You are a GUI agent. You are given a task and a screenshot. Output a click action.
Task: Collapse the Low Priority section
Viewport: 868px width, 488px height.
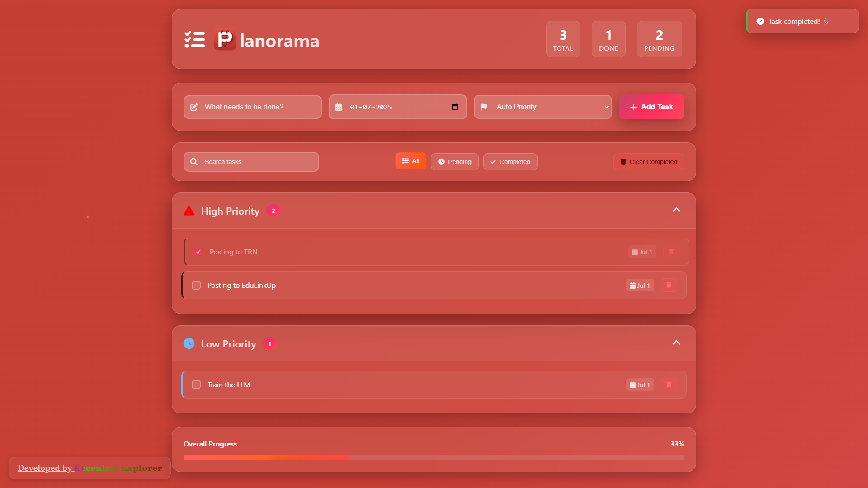[676, 343]
